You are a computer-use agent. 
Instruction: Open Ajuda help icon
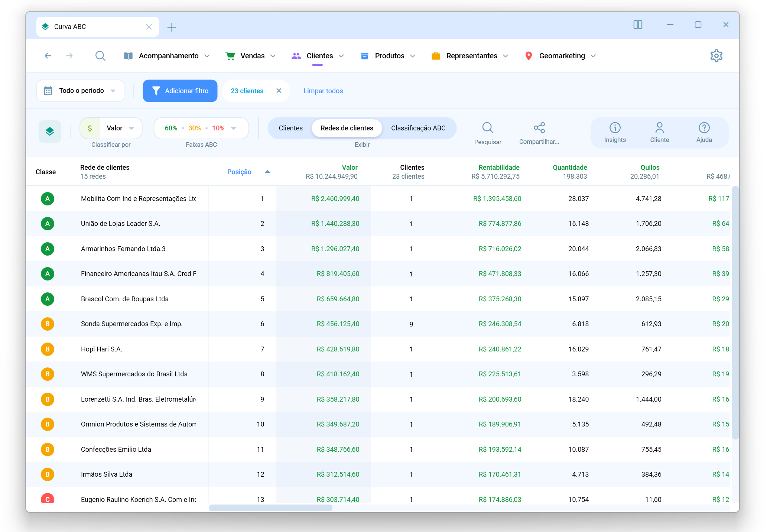[704, 133]
